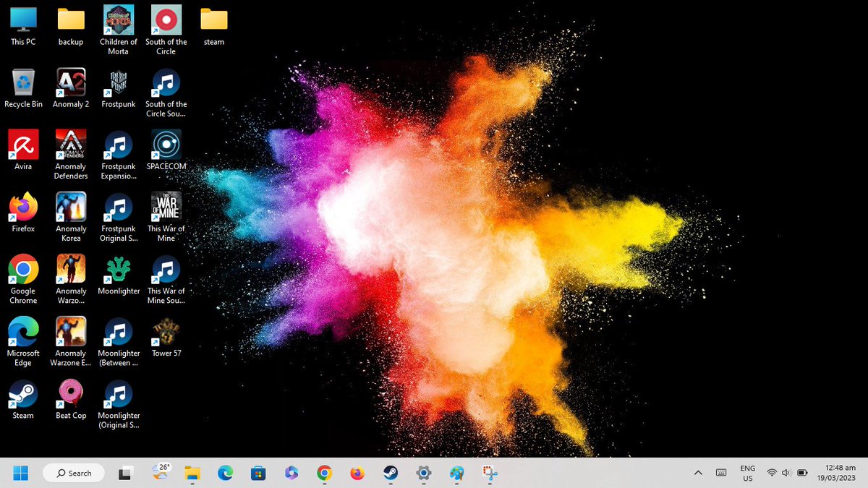
Task: Switch the ENG US input language
Action: tap(748, 473)
